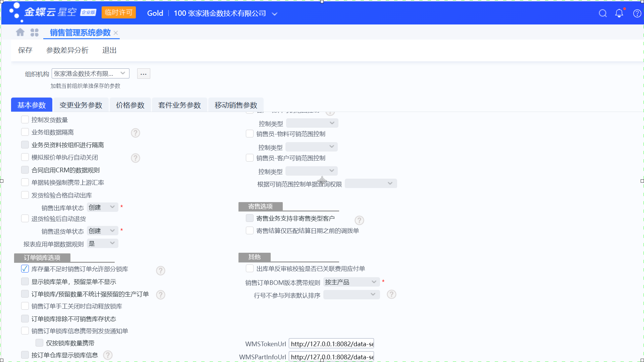Screen dimensions: 644x362
Task: Click the 临时许可 badge
Action: 119,13
